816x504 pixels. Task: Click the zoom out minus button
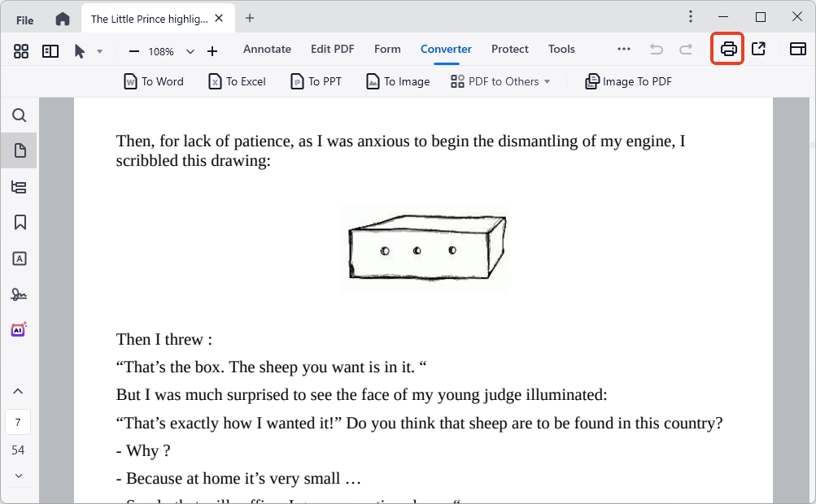[134, 51]
